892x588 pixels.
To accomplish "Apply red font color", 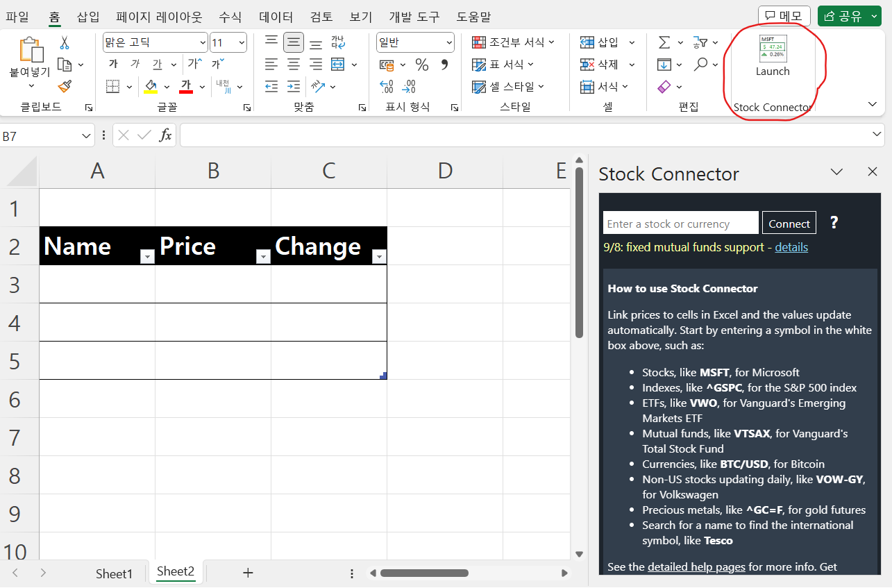I will pos(186,86).
